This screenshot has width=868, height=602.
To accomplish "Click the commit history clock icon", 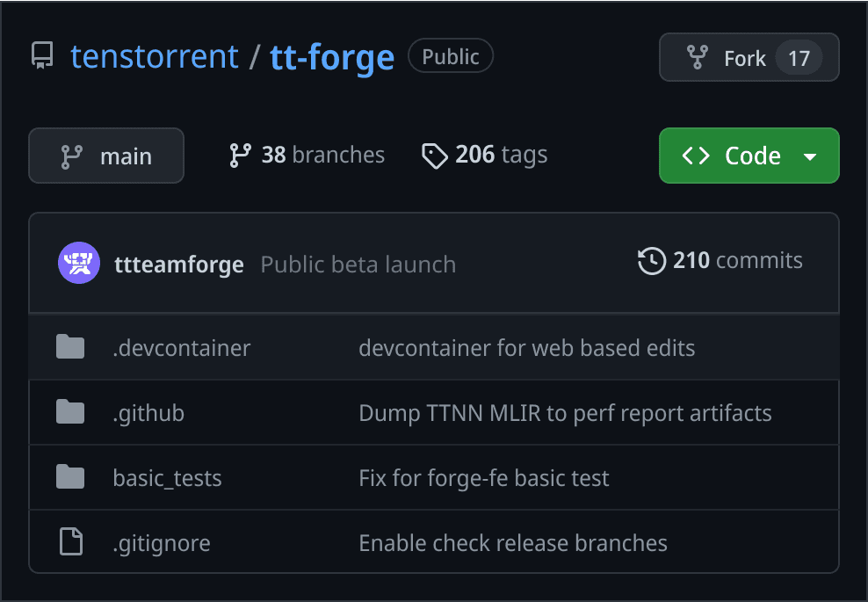I will 651,261.
